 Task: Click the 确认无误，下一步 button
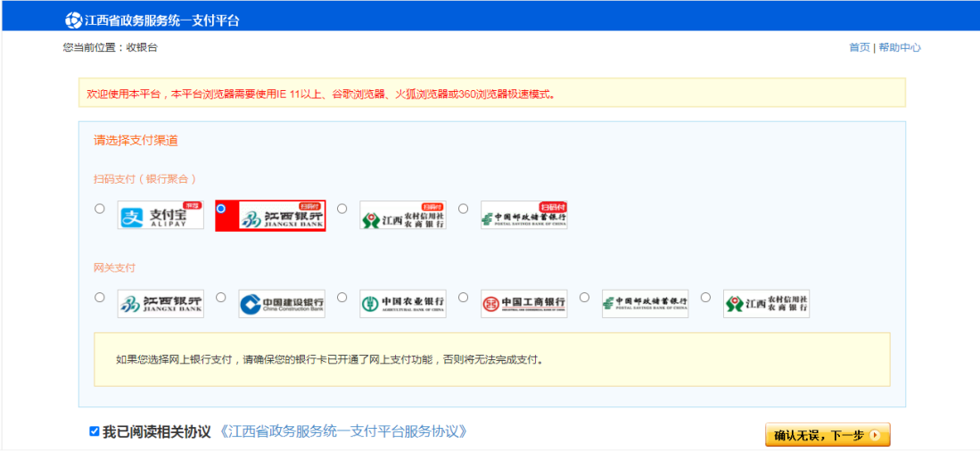click(x=827, y=435)
